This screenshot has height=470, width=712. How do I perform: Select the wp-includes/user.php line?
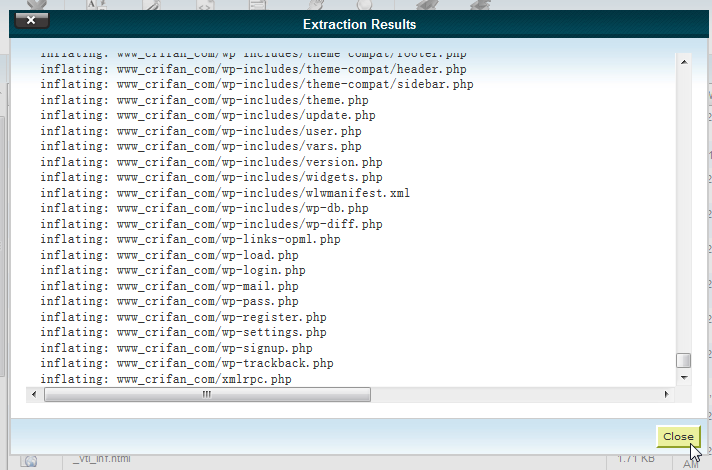(201, 131)
